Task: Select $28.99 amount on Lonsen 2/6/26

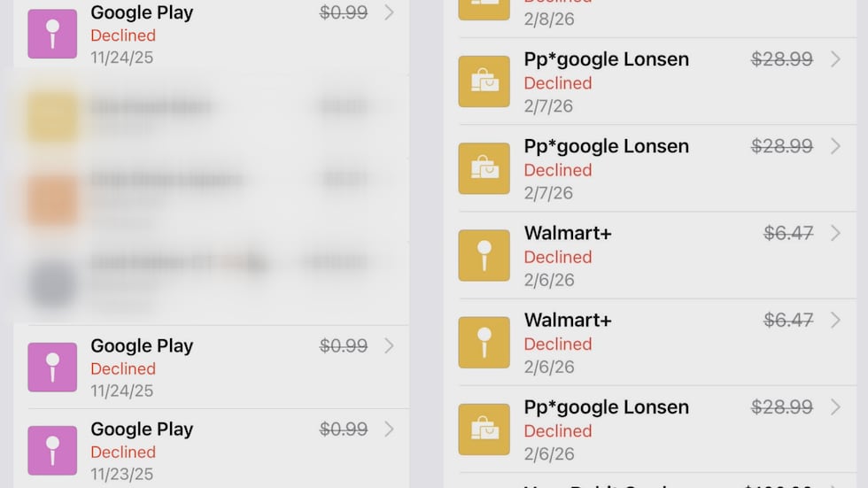Action: [782, 407]
